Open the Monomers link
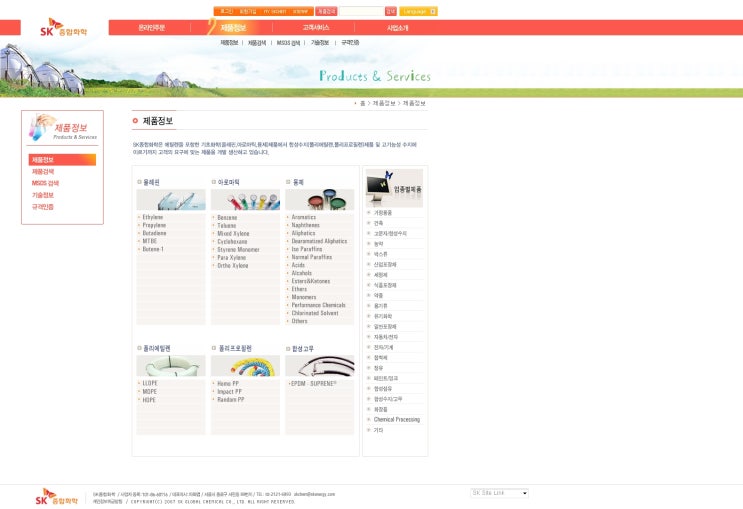This screenshot has height=509, width=743. point(304,297)
